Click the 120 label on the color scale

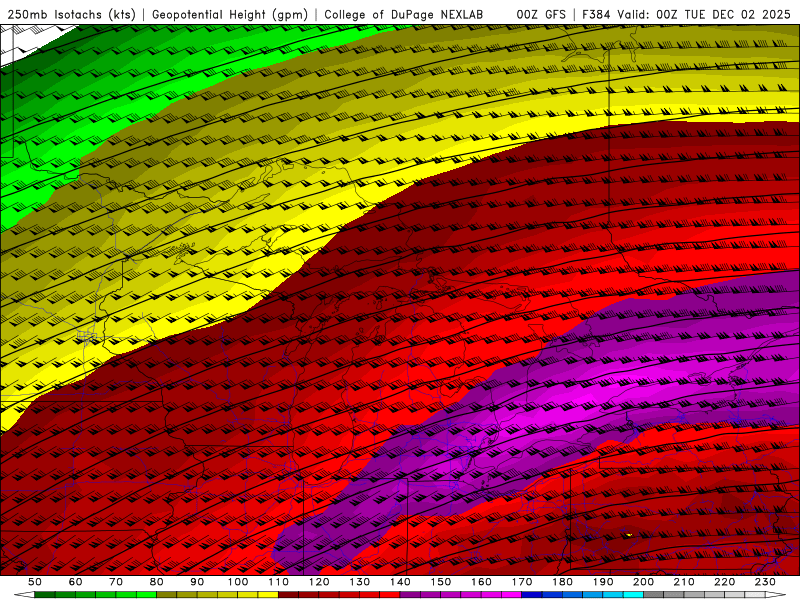319,582
